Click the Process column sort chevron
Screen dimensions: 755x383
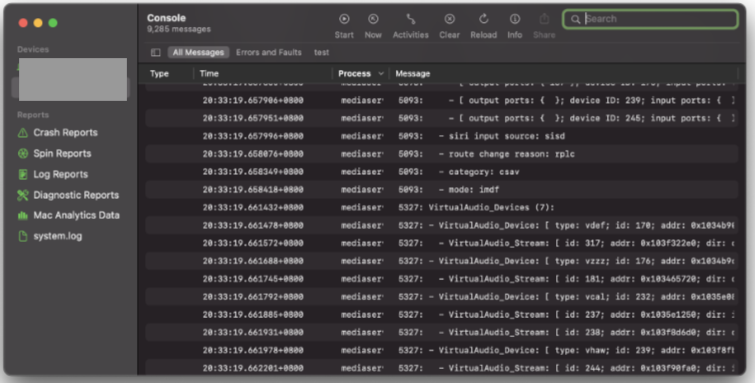coord(381,74)
